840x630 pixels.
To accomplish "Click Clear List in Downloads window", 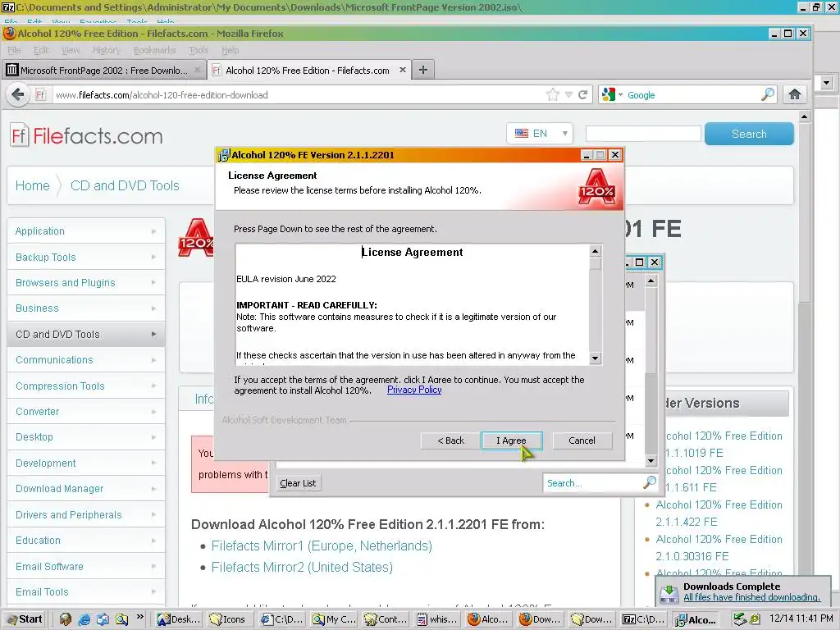I will click(x=298, y=483).
